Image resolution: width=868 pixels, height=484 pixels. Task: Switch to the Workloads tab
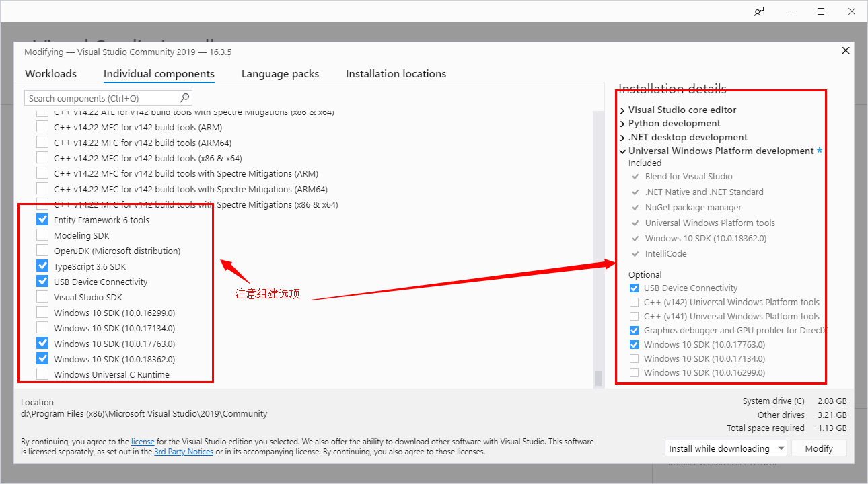(x=51, y=74)
